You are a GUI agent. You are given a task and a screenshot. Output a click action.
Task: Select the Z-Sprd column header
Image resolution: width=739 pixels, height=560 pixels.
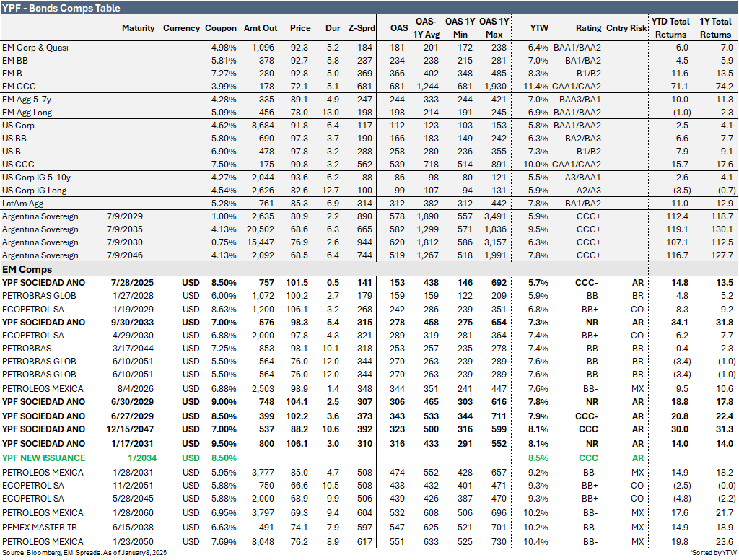362,28
